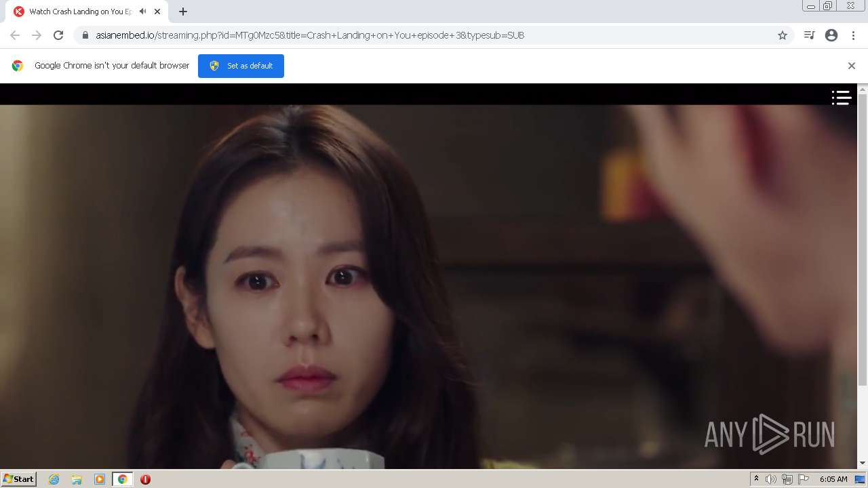Click Set as default button
The height and width of the screenshot is (488, 868).
point(241,66)
